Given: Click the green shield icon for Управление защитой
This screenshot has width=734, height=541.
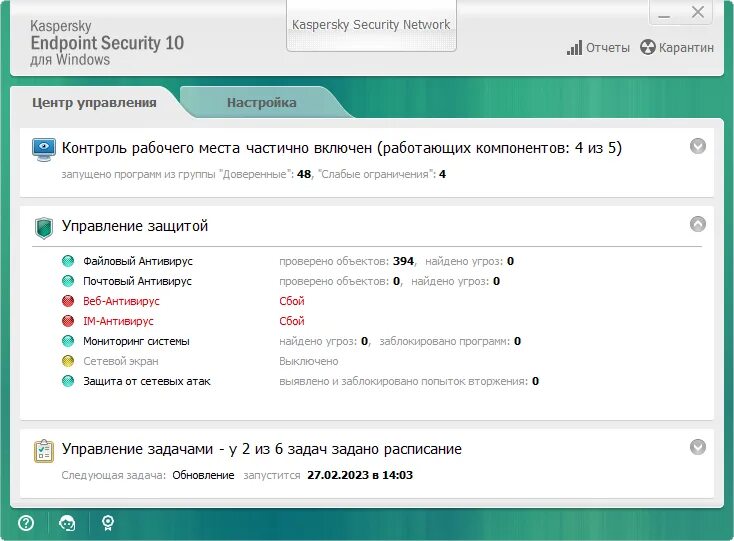Looking at the screenshot, I should [44, 228].
